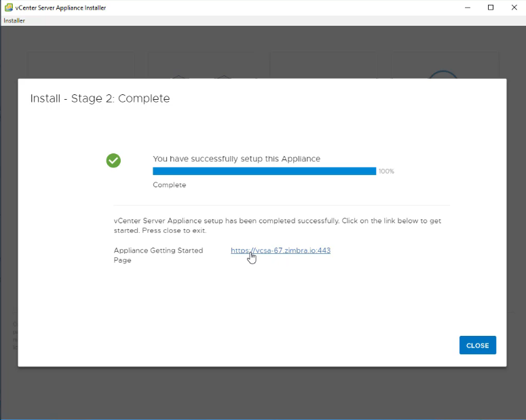The height and width of the screenshot is (420, 526).
Task: Minimize the installer window
Action: (x=468, y=7)
